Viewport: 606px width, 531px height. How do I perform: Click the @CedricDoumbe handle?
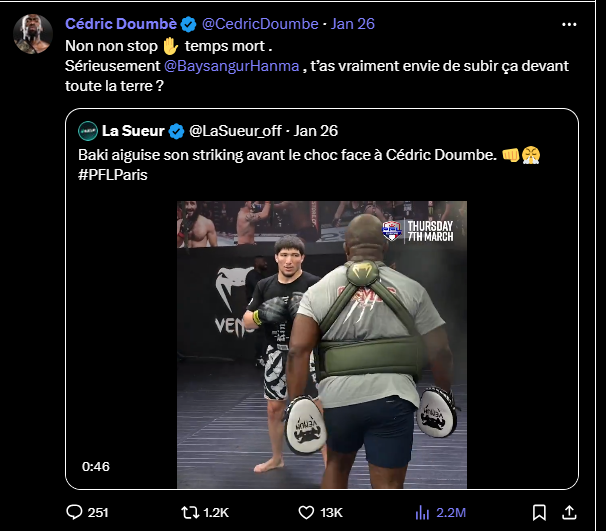click(259, 24)
